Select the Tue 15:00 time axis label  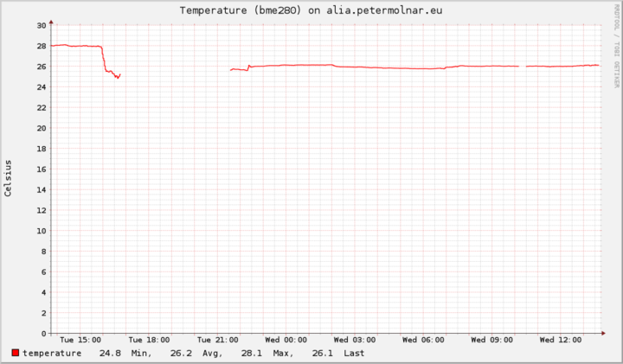coord(82,341)
